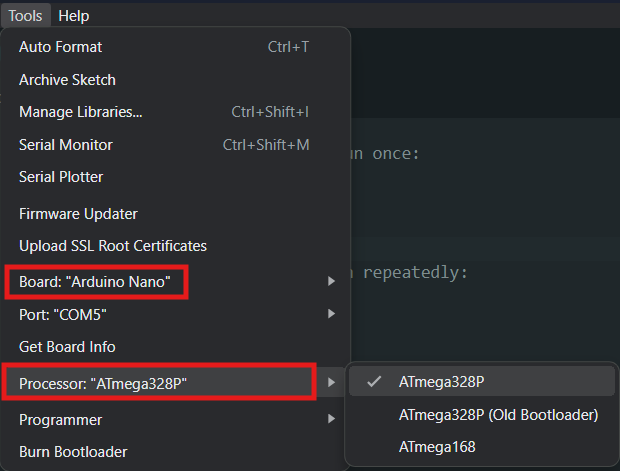
Task: Click Burn Bootloader
Action: [x=73, y=452]
